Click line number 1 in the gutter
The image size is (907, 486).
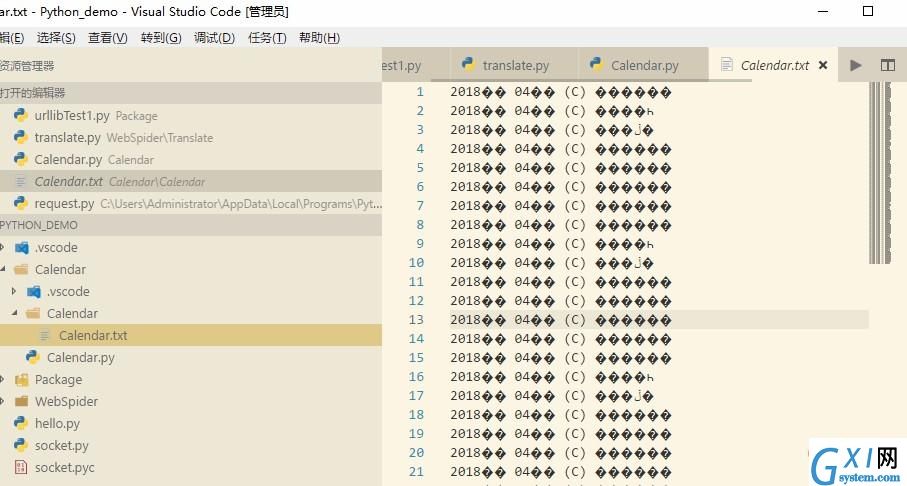419,91
